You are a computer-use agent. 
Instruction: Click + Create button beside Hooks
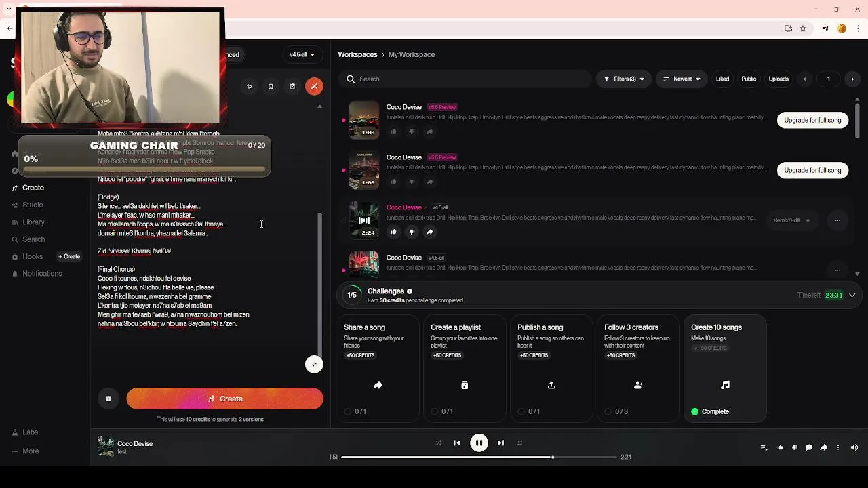tap(69, 256)
